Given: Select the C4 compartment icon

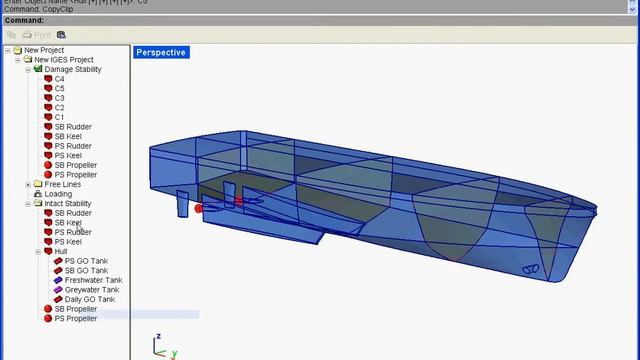Looking at the screenshot, I should (x=48, y=79).
